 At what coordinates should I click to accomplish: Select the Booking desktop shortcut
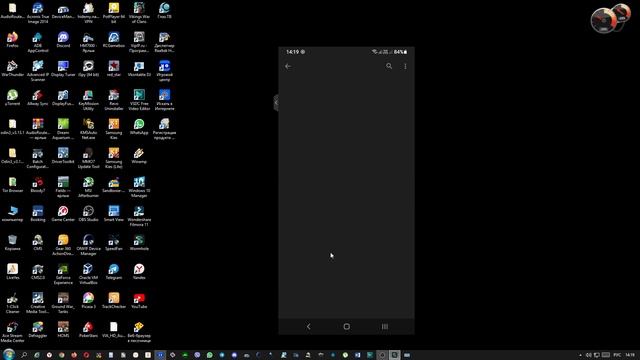pos(38,214)
